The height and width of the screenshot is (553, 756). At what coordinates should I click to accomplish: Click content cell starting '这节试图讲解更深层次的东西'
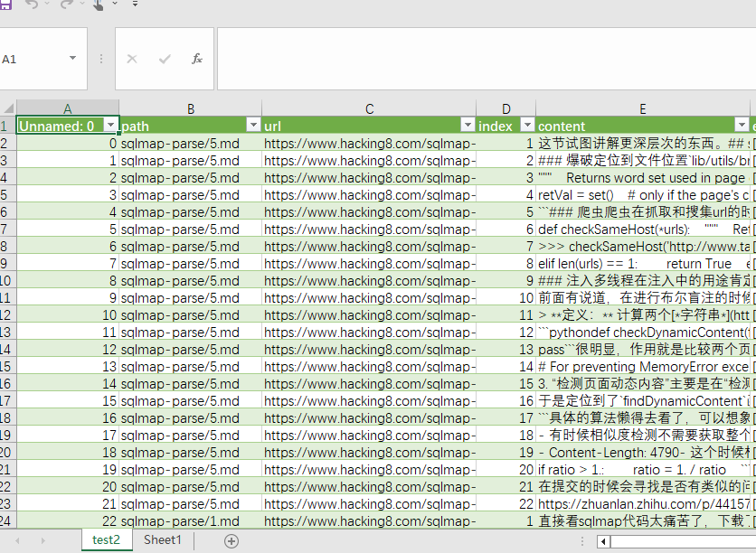pyautogui.click(x=643, y=143)
